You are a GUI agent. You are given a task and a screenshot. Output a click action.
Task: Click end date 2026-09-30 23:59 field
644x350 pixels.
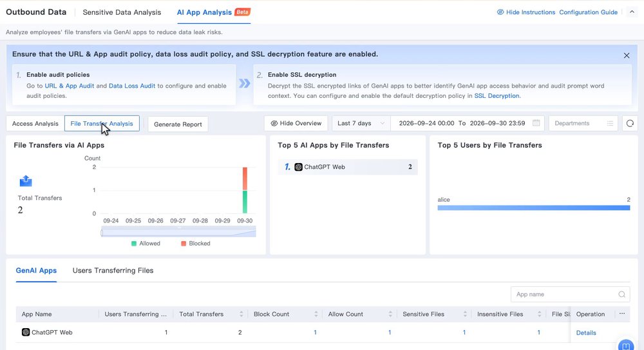[x=497, y=123]
